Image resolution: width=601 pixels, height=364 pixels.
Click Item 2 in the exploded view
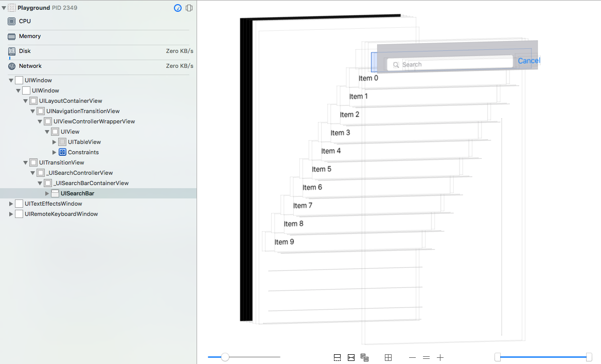[349, 115]
